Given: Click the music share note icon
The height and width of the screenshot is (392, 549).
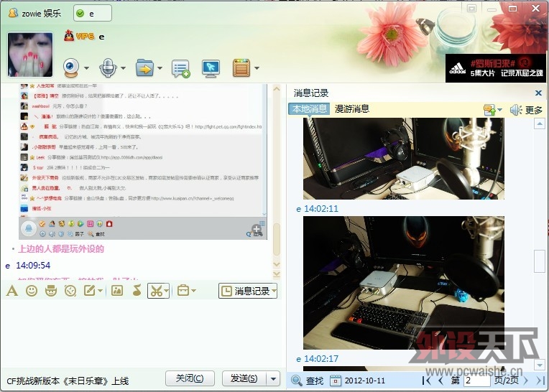Looking at the screenshot, I should (x=137, y=291).
